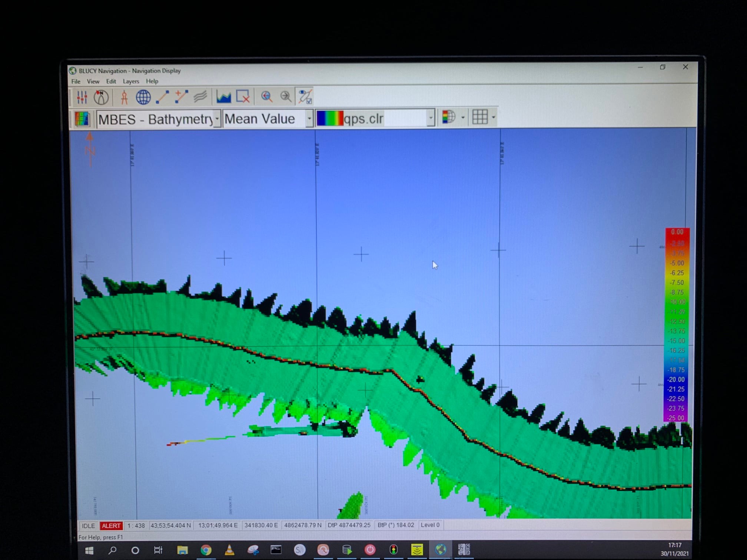
Task: Click the red ALERT status indicator
Action: coord(111,526)
